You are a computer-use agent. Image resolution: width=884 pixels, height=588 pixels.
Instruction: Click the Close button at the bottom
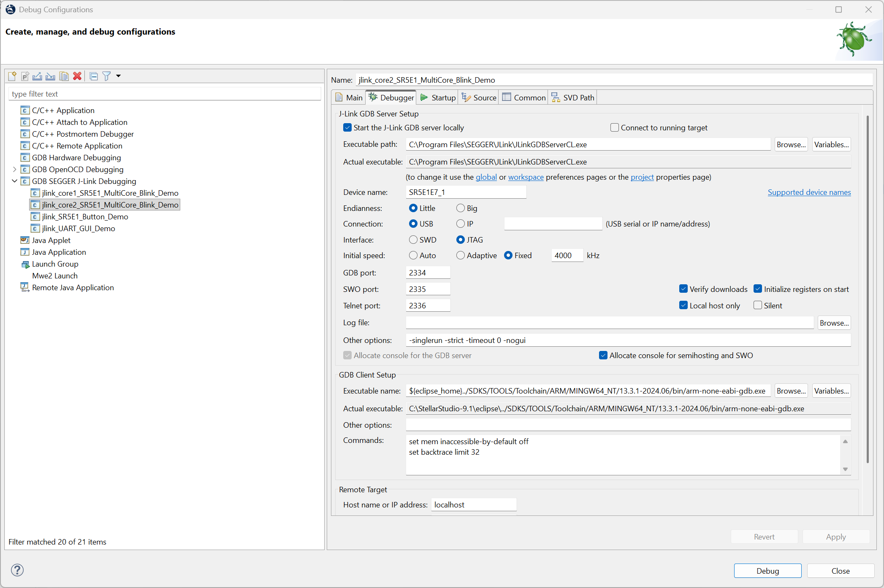pos(841,571)
